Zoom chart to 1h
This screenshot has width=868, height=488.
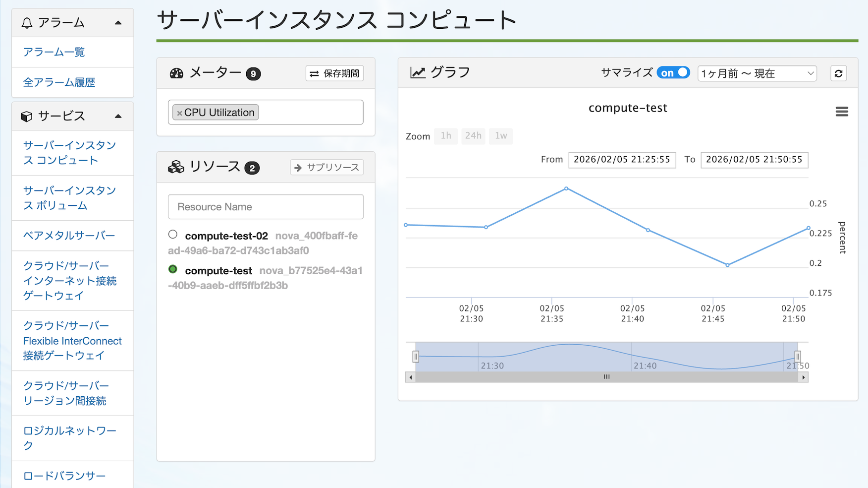point(446,136)
